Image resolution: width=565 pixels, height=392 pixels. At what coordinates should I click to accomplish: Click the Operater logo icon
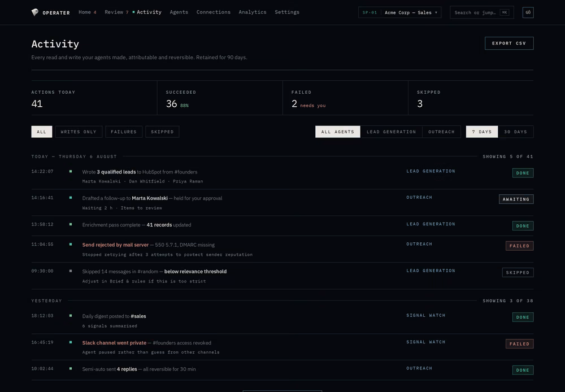point(34,12)
